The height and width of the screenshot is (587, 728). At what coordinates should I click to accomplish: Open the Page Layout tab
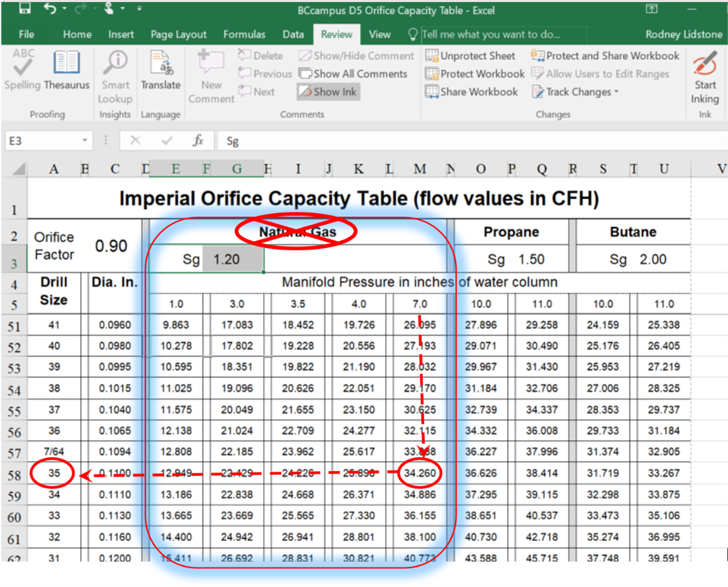pos(179,34)
